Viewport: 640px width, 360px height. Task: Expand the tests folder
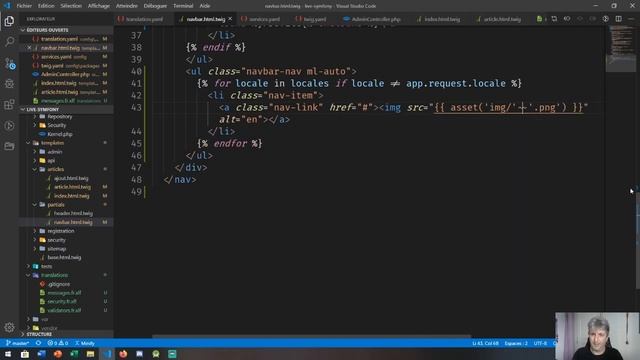66,266
